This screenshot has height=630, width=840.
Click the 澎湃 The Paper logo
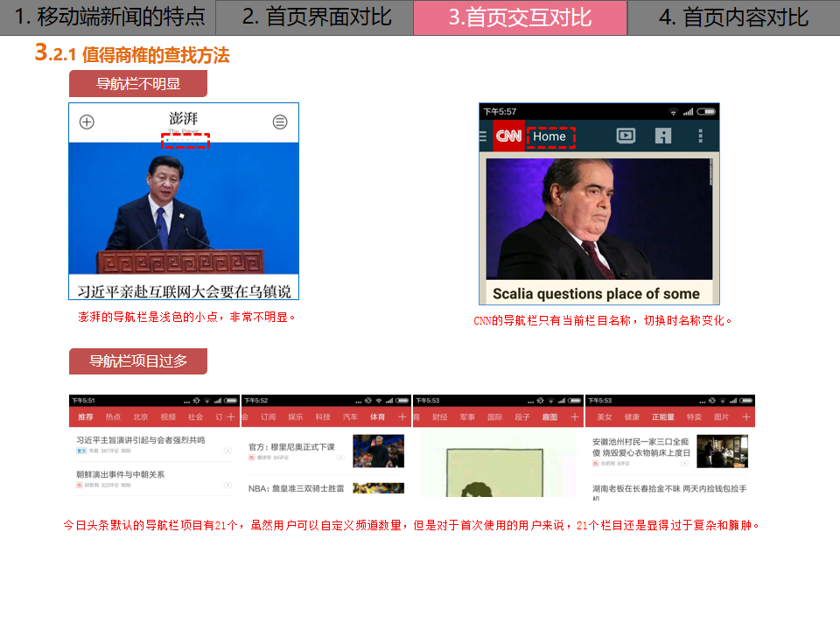[x=184, y=121]
